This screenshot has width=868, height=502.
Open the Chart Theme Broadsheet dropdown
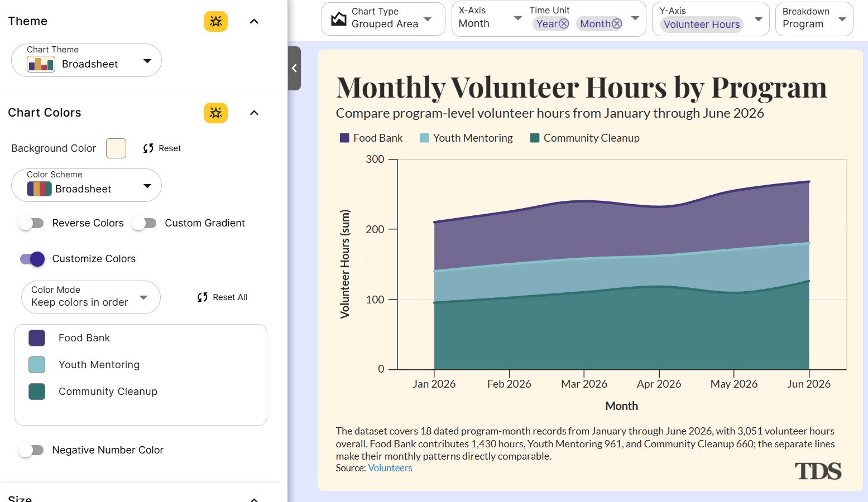tap(87, 60)
